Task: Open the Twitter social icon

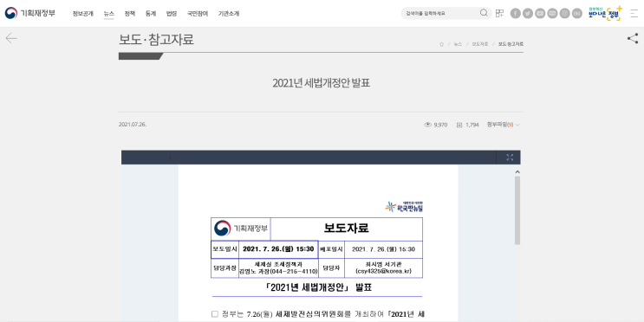Action: [528, 14]
